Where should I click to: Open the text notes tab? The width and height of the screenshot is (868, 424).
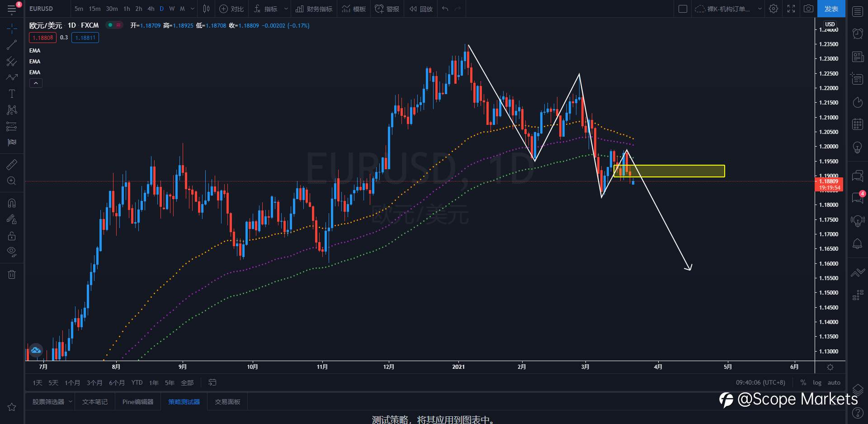[95, 402]
